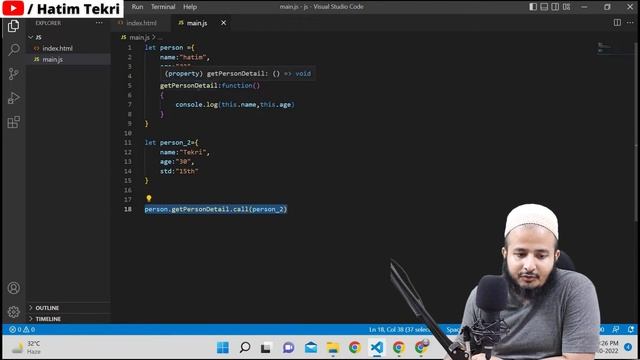Close the main.js tab
Screen dimensions: 640x360
(x=224, y=23)
